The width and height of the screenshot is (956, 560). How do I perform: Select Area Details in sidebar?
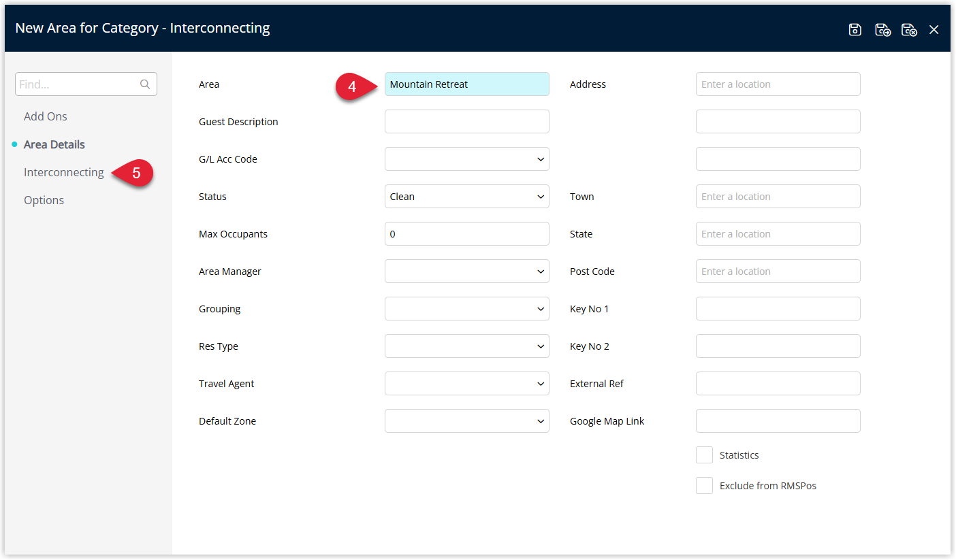[x=54, y=144]
